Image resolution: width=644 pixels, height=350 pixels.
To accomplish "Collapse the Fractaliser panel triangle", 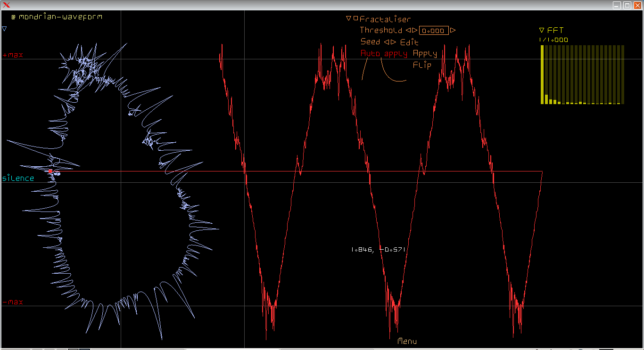I will click(348, 19).
